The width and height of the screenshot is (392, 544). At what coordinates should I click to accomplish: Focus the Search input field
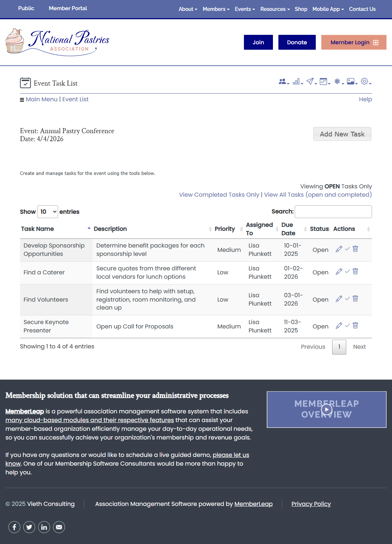coord(333,212)
